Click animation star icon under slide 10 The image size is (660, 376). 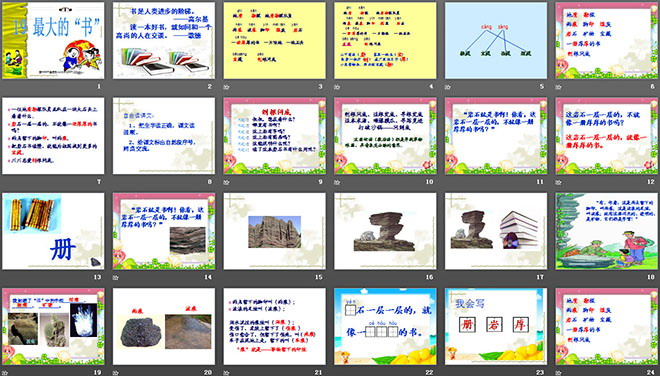pyautogui.click(x=337, y=182)
